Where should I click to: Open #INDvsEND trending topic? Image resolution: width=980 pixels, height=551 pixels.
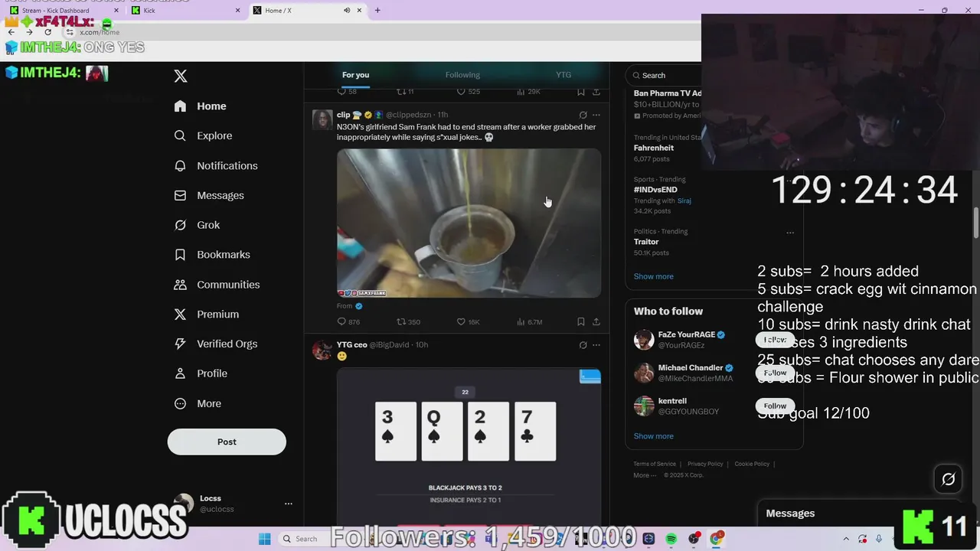655,190
